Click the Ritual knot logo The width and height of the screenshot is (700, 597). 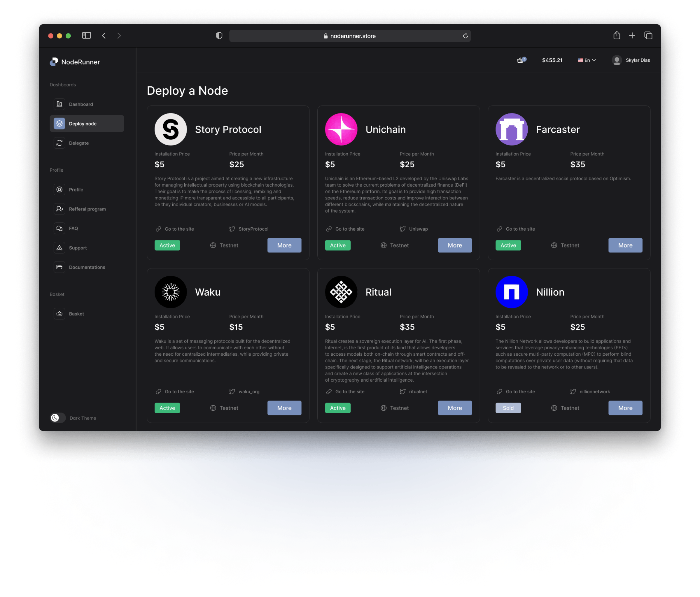click(341, 292)
